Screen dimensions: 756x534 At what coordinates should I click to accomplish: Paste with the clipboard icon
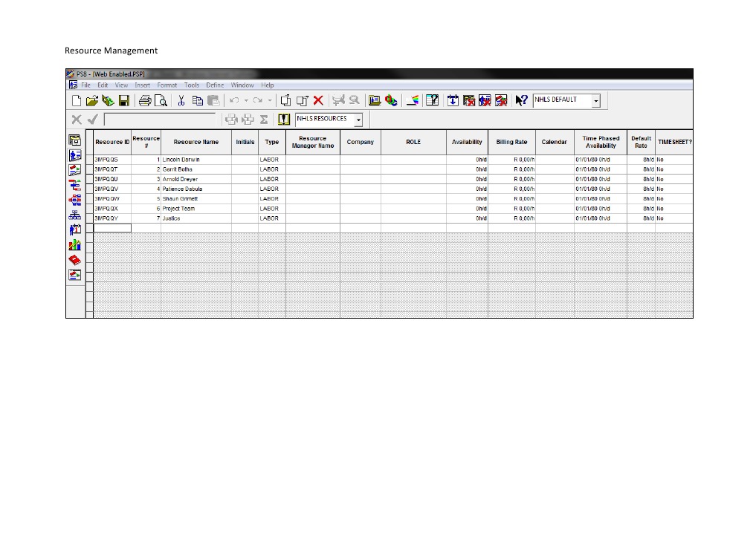[213, 101]
